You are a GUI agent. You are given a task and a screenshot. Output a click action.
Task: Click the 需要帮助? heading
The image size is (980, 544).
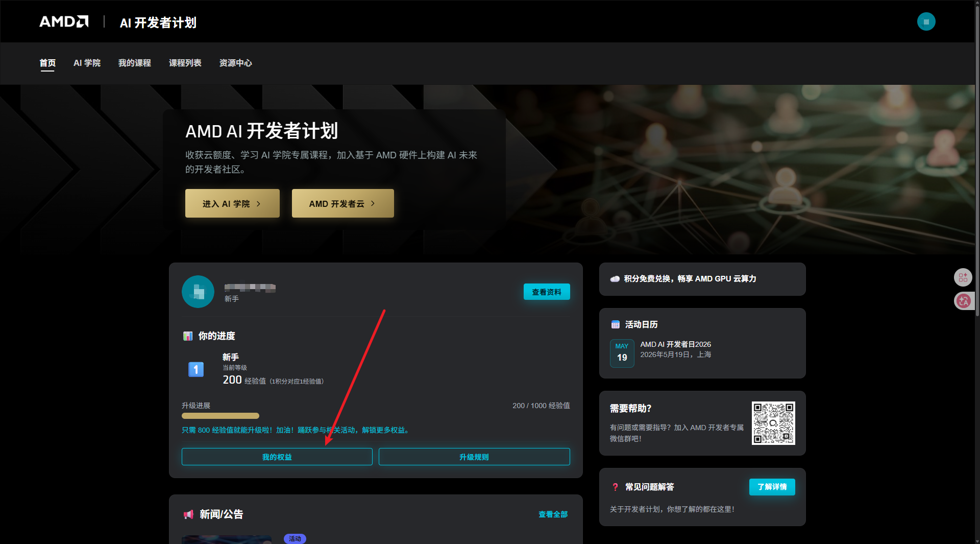(x=630, y=408)
